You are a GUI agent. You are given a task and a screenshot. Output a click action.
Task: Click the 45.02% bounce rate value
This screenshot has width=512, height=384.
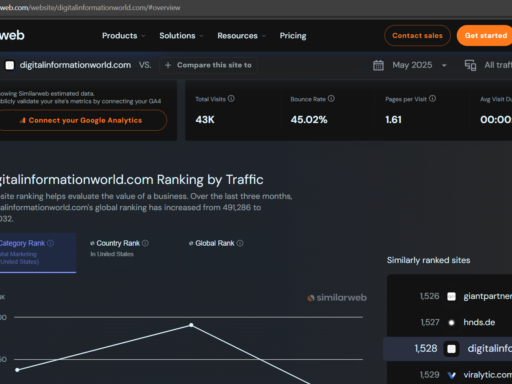(309, 120)
